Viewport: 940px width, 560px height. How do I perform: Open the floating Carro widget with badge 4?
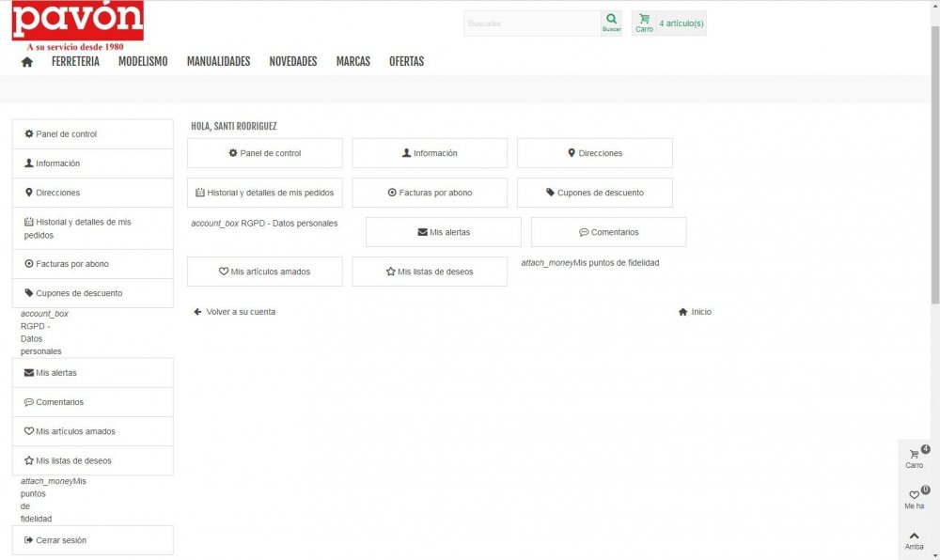[915, 459]
